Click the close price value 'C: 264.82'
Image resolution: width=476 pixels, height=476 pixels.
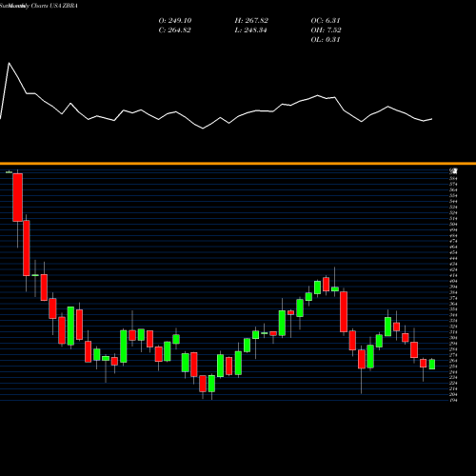click(174, 30)
